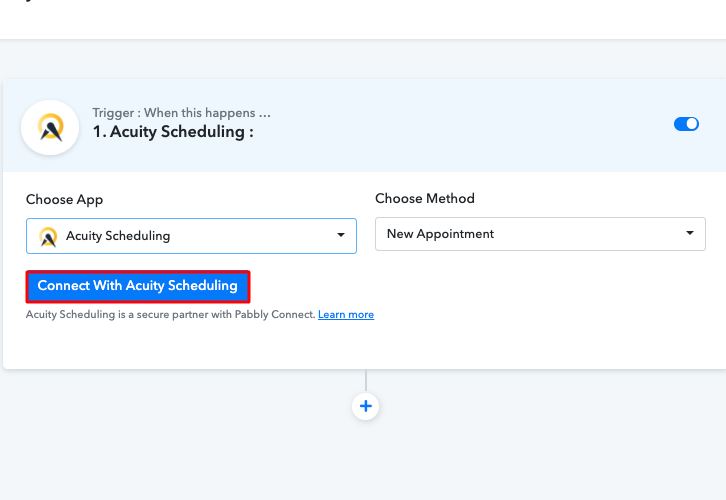Image resolution: width=726 pixels, height=500 pixels.
Task: Click Connect With Acuity Scheduling button
Action: (138, 286)
